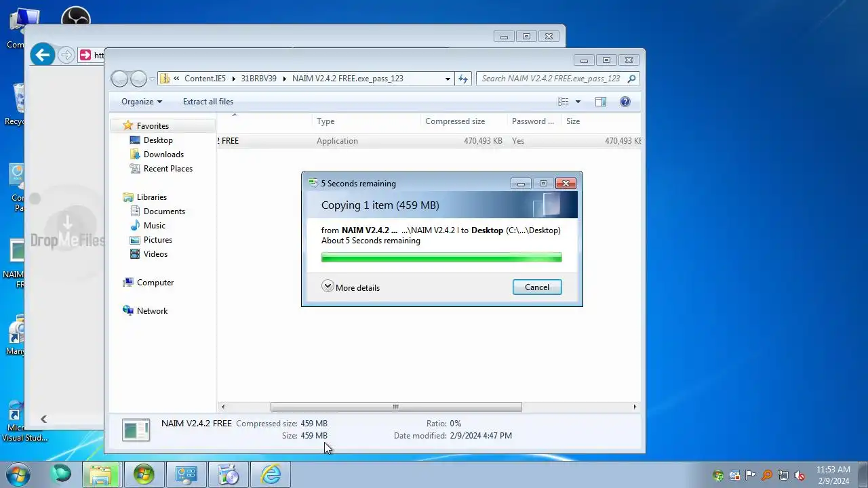
Task: Open the Pictures library
Action: point(157,240)
